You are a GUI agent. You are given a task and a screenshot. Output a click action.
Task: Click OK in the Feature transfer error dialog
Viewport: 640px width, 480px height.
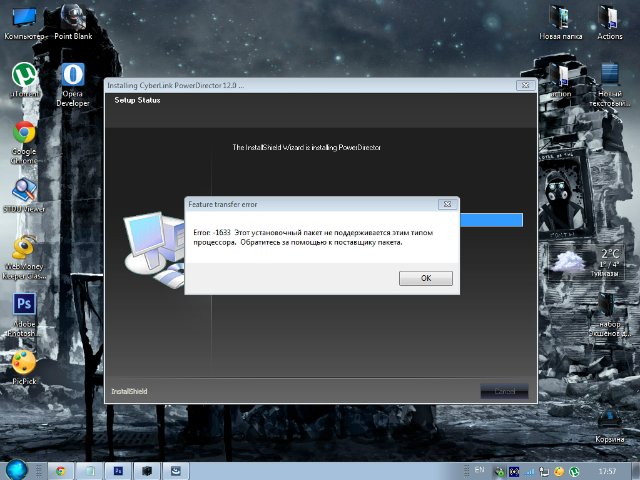tap(425, 278)
